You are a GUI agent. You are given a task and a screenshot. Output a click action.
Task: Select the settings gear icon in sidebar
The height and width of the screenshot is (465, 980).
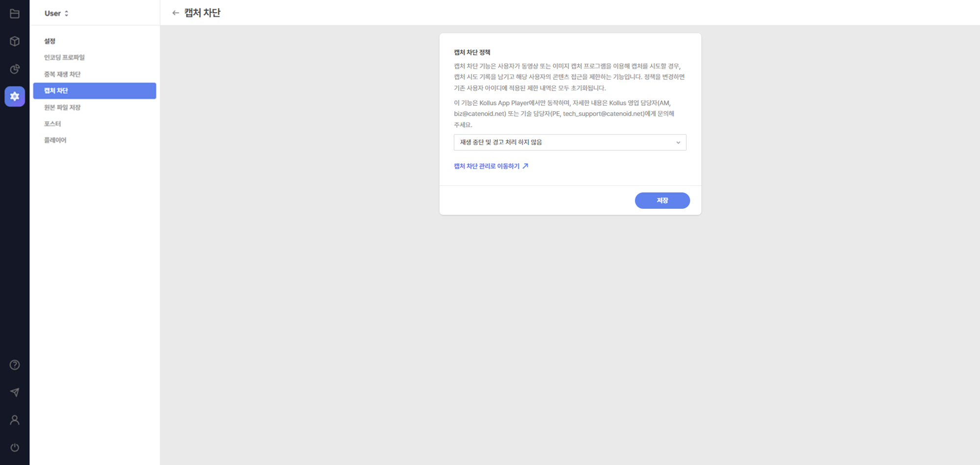pyautogui.click(x=15, y=97)
